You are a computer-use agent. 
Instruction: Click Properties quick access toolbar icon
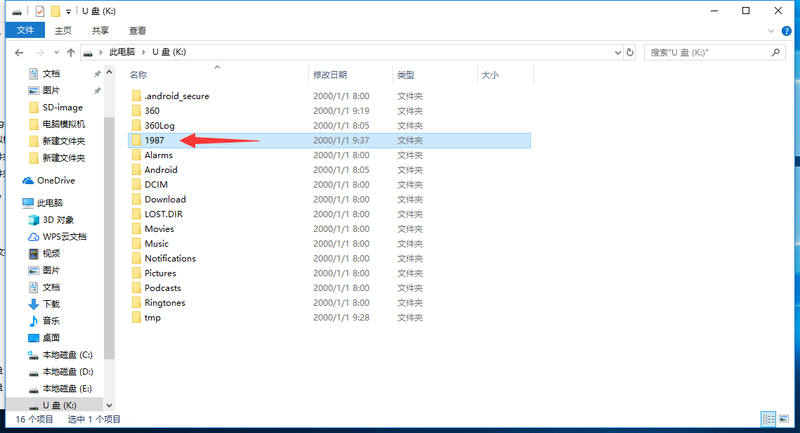point(40,11)
